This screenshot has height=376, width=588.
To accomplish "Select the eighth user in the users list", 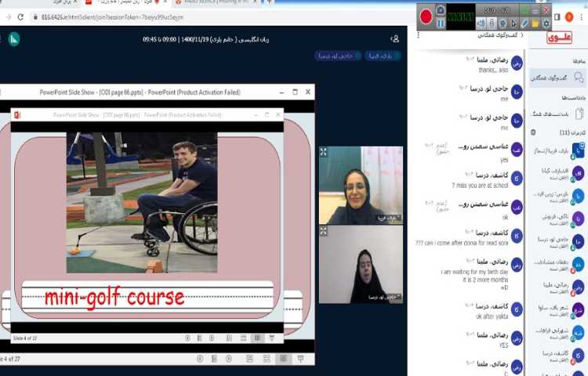I will click(559, 309).
